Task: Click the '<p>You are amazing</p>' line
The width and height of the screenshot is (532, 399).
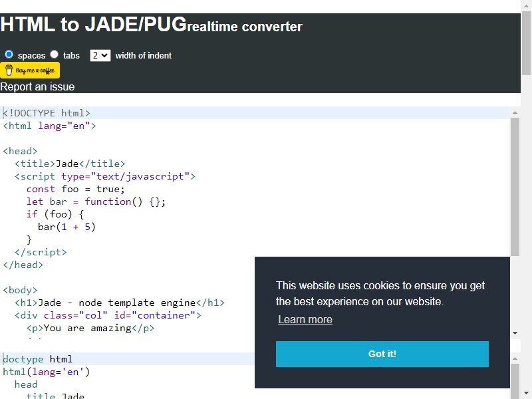Action: tap(90, 328)
